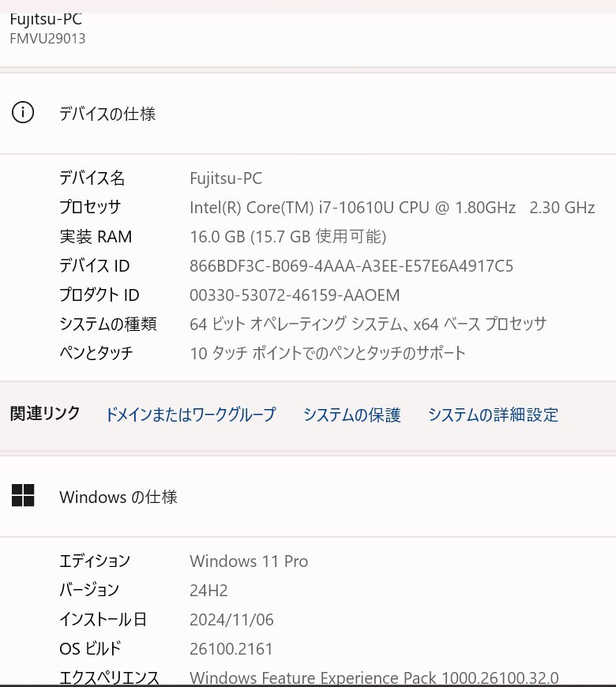Viewport: 616px width, 687px height.
Task: Click the Windows logo icon
Action: tap(23, 496)
